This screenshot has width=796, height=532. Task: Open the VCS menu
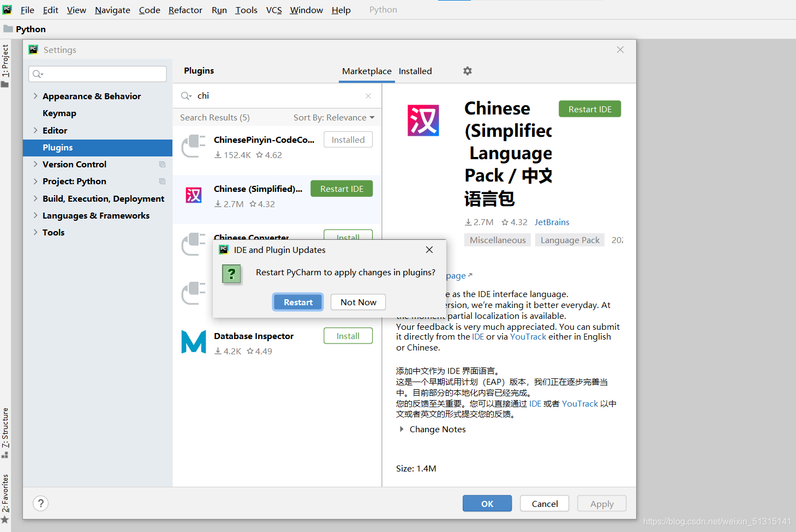tap(274, 10)
